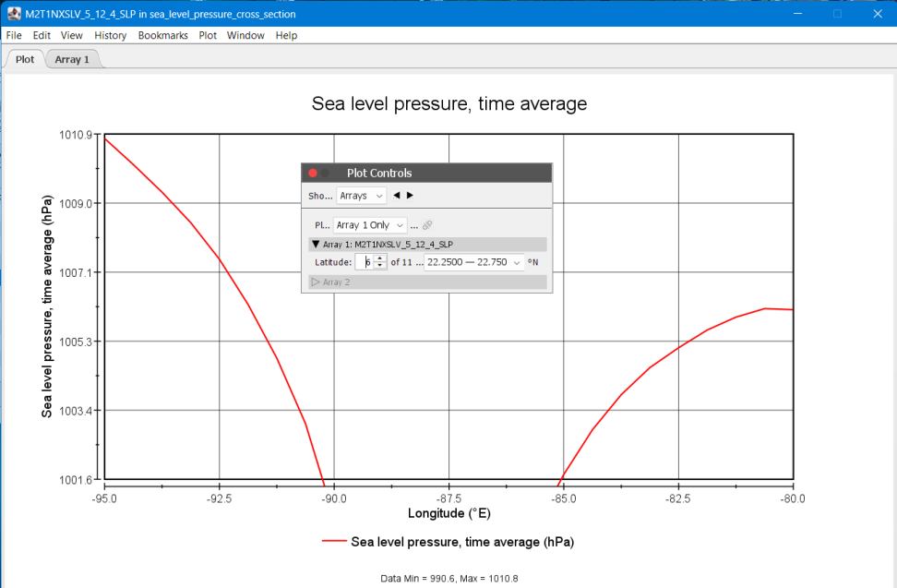Close the Plot Controls panel with red button
The width and height of the screenshot is (897, 588).
click(x=312, y=173)
